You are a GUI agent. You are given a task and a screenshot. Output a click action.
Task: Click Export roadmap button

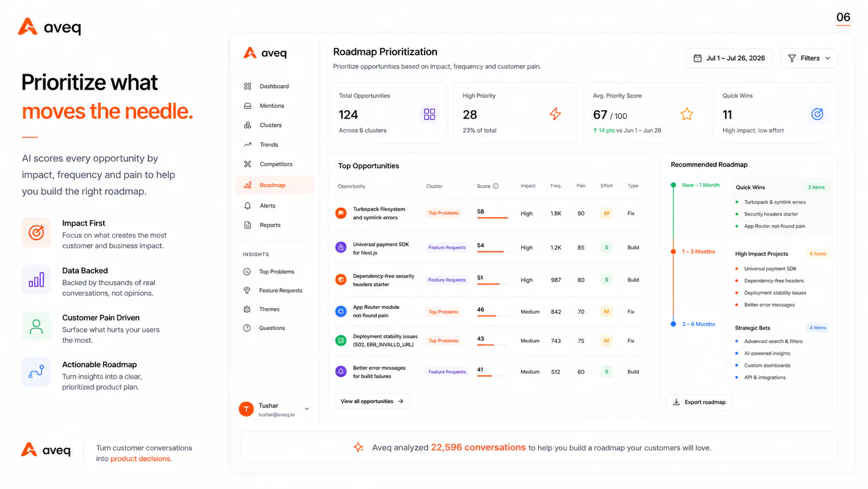[699, 402]
